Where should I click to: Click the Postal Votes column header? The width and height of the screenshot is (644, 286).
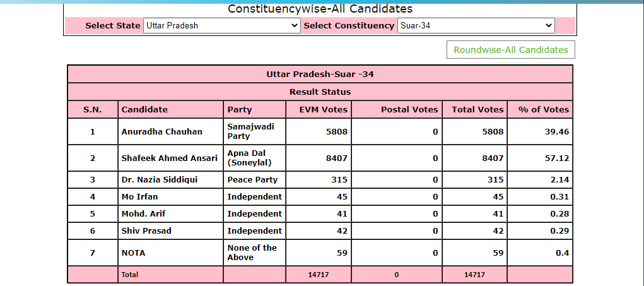[x=397, y=110]
